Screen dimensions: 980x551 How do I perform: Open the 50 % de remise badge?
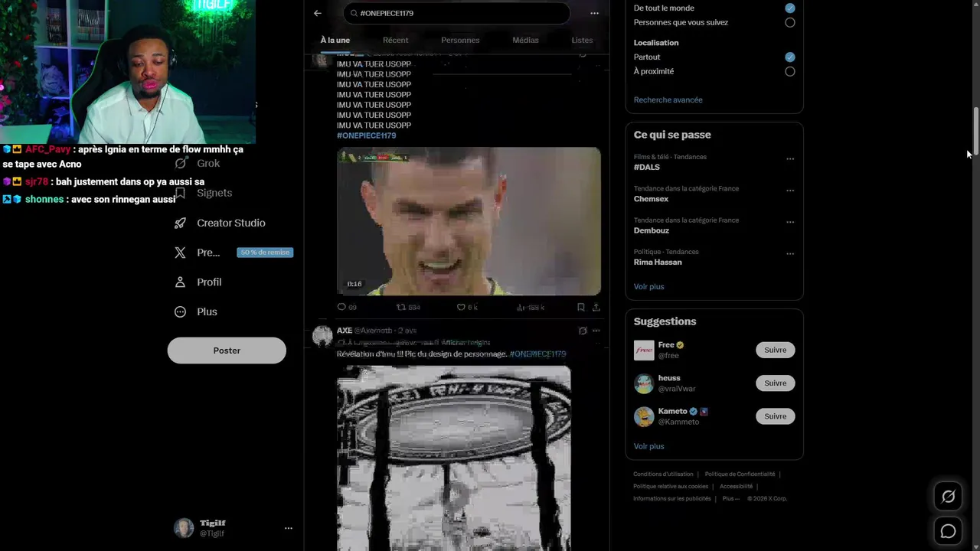click(x=265, y=253)
